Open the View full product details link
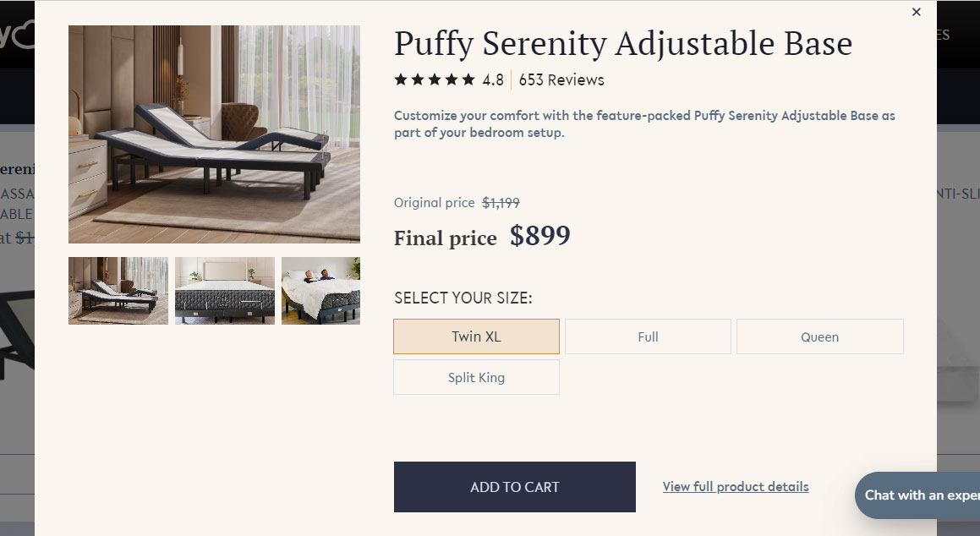 [736, 487]
